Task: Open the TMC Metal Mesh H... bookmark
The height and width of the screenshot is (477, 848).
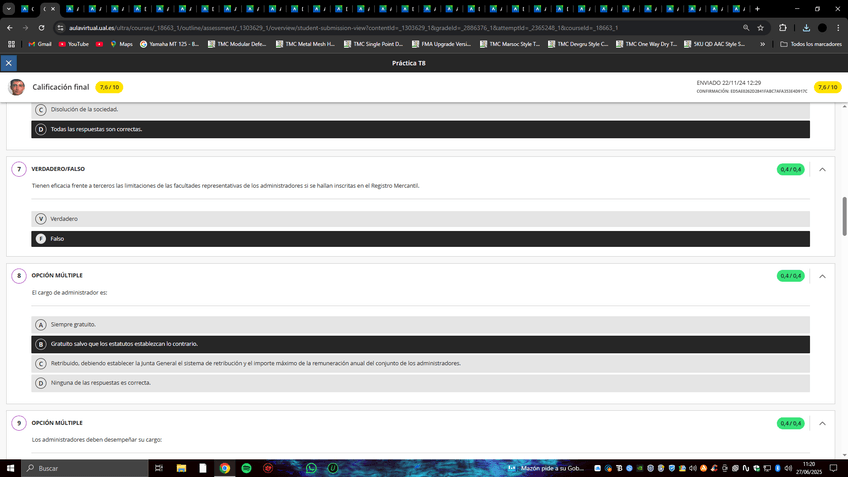Action: click(x=306, y=44)
